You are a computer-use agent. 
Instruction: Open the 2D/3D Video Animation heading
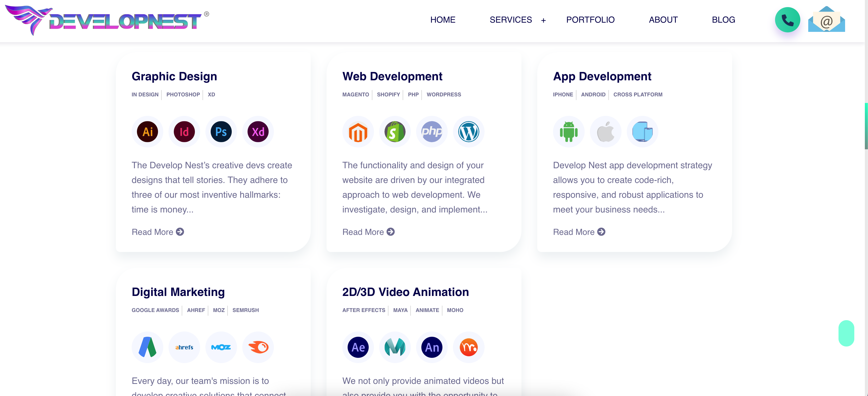(406, 292)
